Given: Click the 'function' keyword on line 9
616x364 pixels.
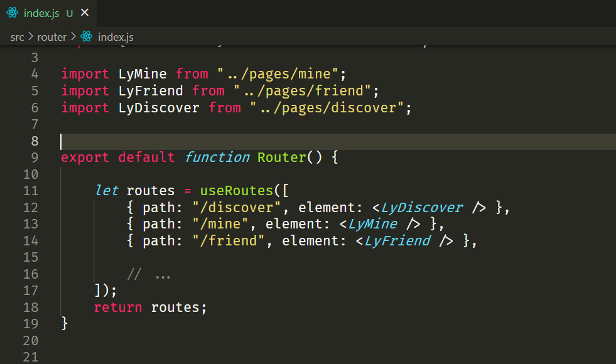Looking at the screenshot, I should click(217, 158).
